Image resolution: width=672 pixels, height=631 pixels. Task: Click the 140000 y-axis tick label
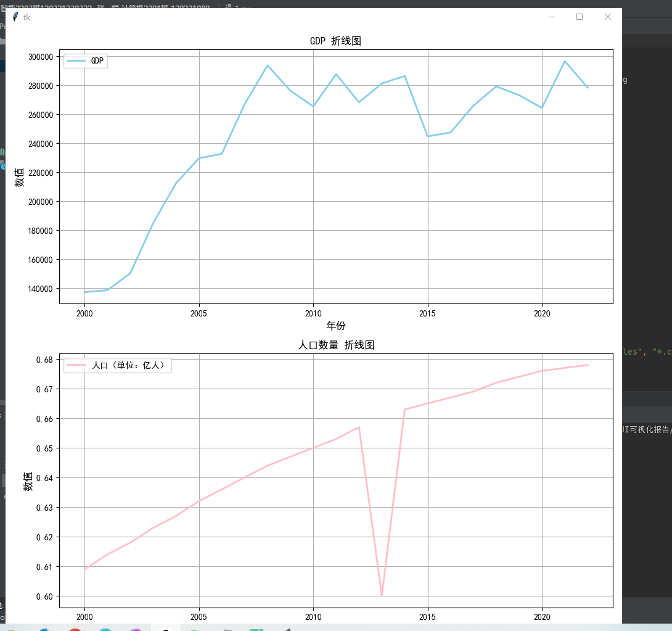(41, 289)
